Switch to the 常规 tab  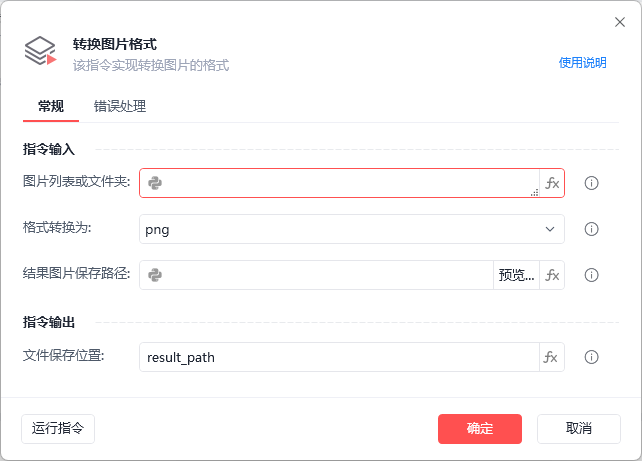(51, 106)
